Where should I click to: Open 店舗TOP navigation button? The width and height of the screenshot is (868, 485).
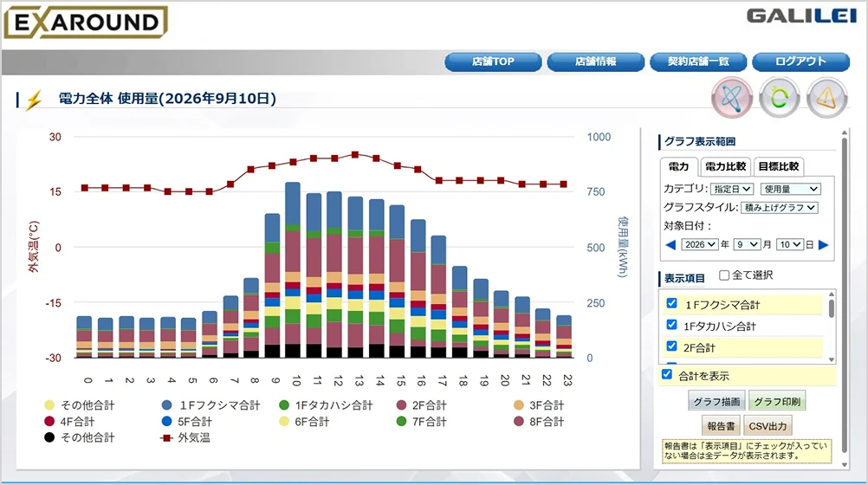pyautogui.click(x=493, y=61)
